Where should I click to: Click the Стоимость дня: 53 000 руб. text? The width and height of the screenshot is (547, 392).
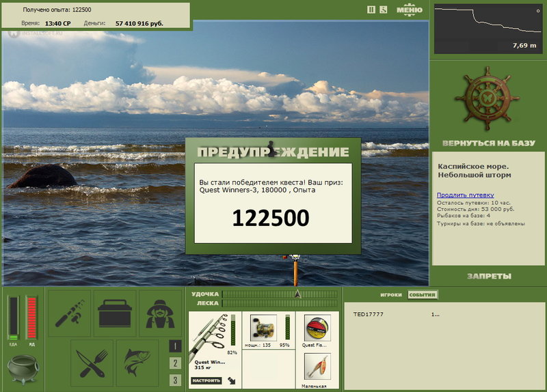[475, 210]
